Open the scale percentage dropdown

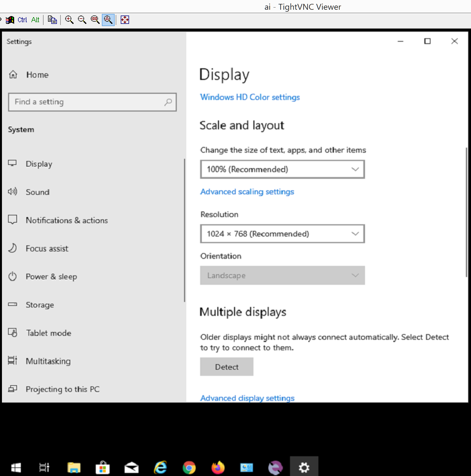point(282,169)
